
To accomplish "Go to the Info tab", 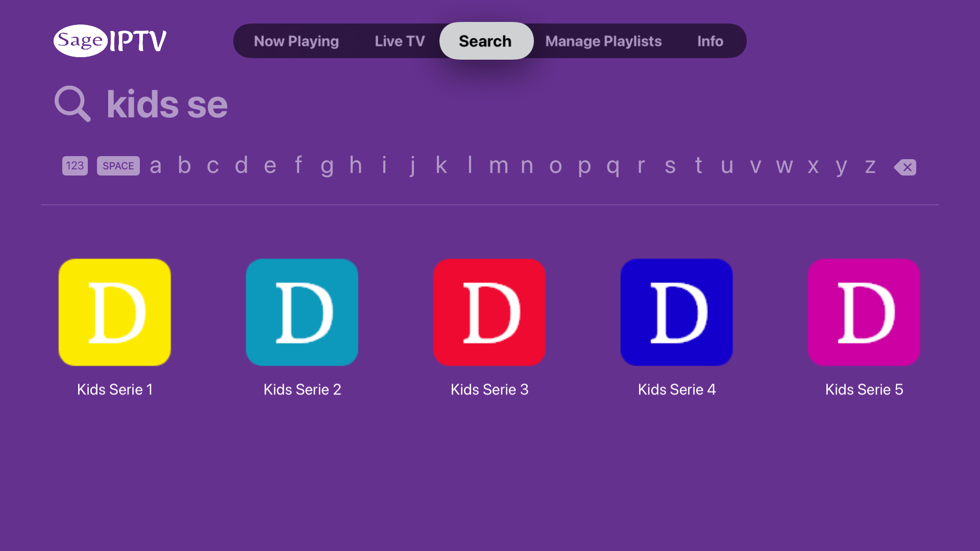I will coord(710,41).
